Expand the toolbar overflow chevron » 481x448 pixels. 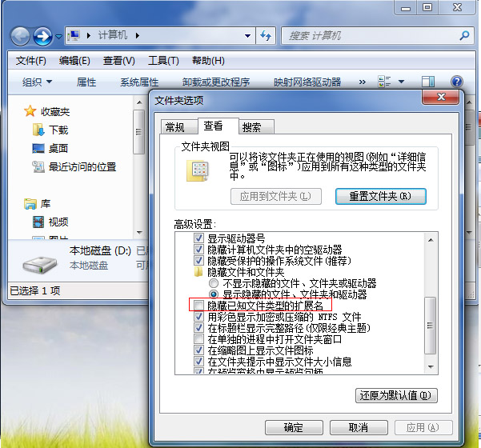pos(362,82)
